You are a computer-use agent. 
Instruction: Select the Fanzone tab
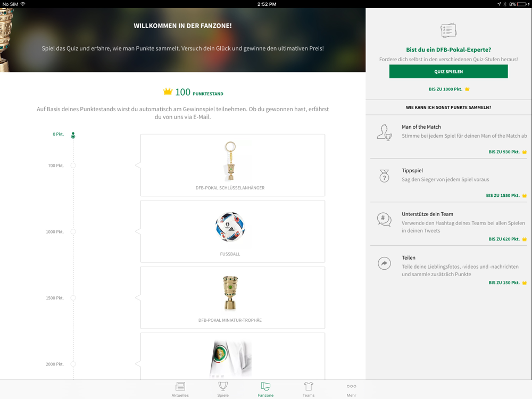[x=265, y=389]
